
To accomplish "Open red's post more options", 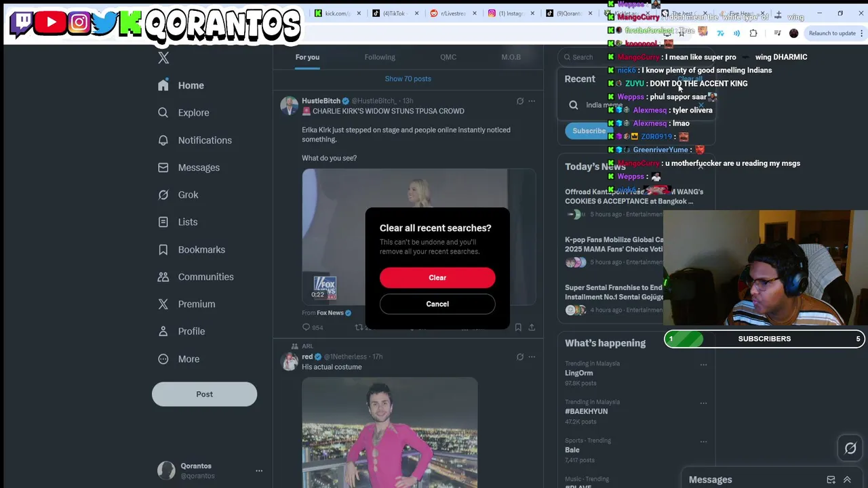I will (x=532, y=357).
